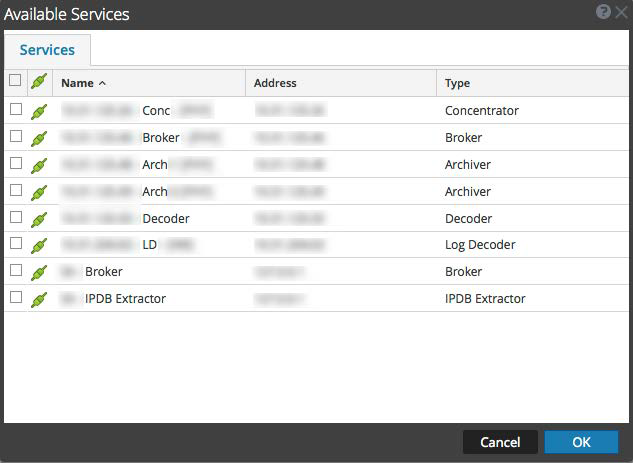Screen dimensions: 633x463
Task: Click the first Archiver row's plug icon
Action: [39, 165]
